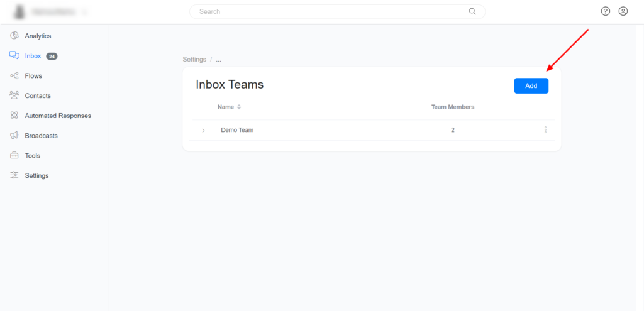The width and height of the screenshot is (644, 311).
Task: Open Broadcasts in the sidebar
Action: [41, 136]
